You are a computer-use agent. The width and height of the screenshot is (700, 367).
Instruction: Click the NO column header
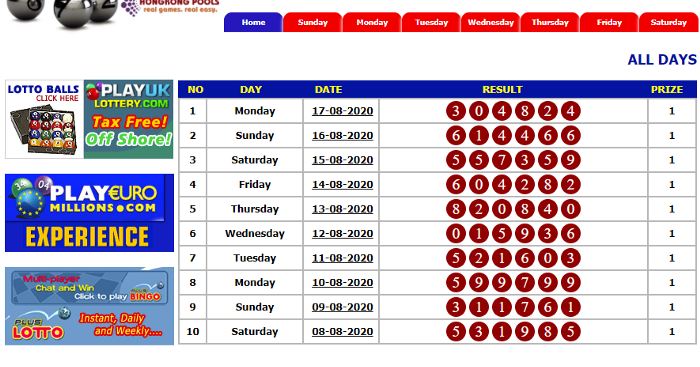195,89
